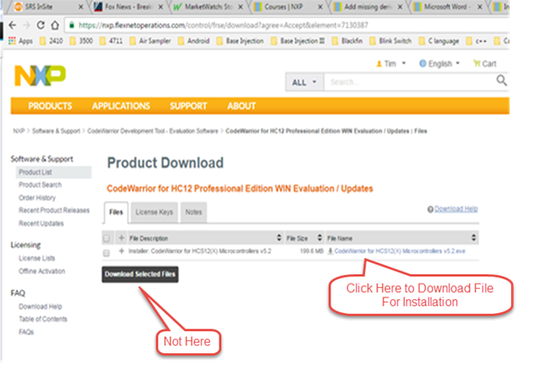Open the Blackfin bookmark folder
The image size is (537, 392).
348,41
